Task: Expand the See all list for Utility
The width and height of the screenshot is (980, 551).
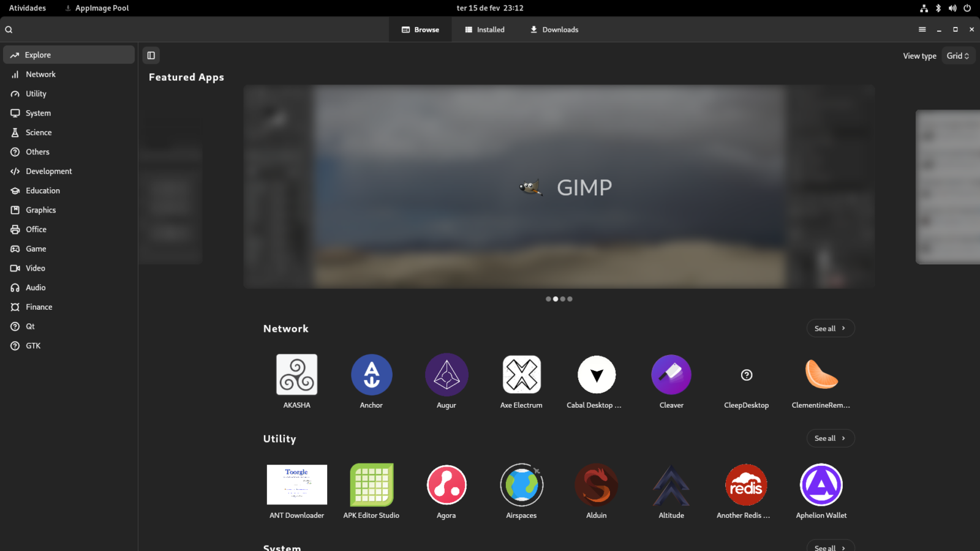Action: [830, 438]
